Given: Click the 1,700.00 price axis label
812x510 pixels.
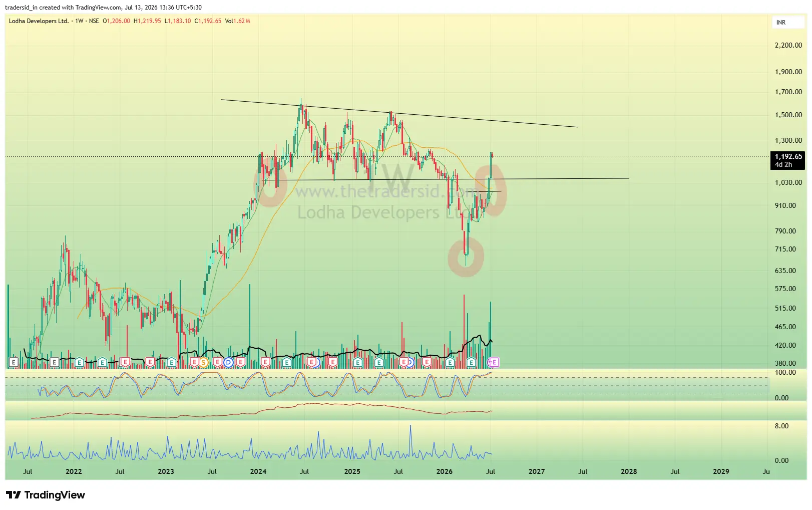Looking at the screenshot, I should [788, 92].
